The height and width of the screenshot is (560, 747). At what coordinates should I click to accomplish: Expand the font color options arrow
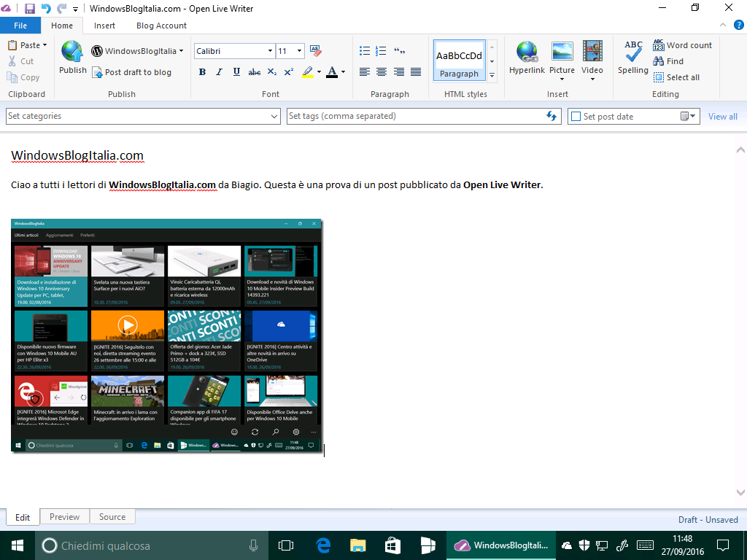(x=343, y=72)
